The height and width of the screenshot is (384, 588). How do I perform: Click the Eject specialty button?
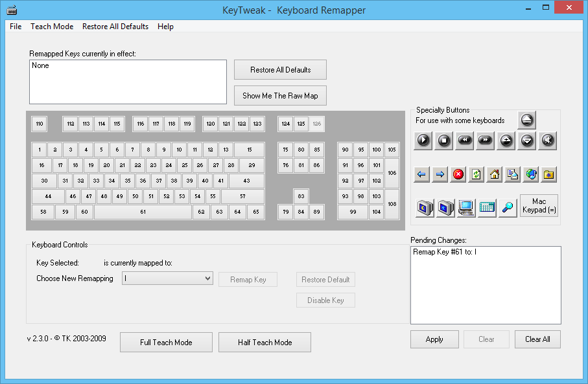pyautogui.click(x=526, y=120)
